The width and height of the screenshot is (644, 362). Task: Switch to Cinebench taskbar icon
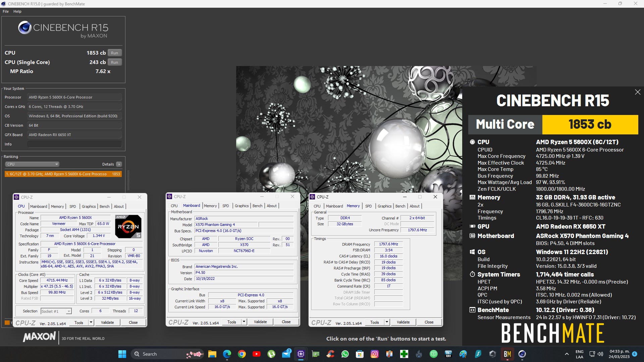pyautogui.click(x=522, y=354)
